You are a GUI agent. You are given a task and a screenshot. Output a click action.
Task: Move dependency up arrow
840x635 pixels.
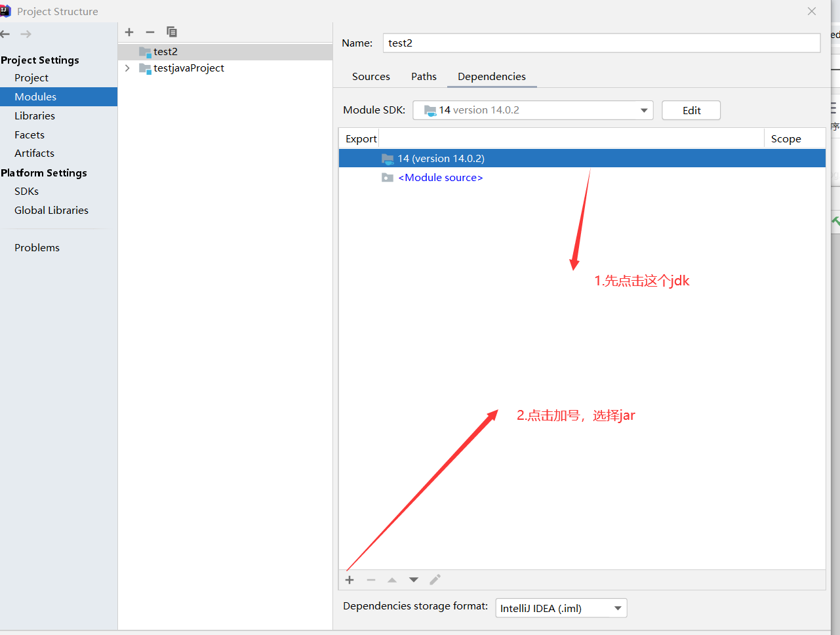(x=392, y=580)
